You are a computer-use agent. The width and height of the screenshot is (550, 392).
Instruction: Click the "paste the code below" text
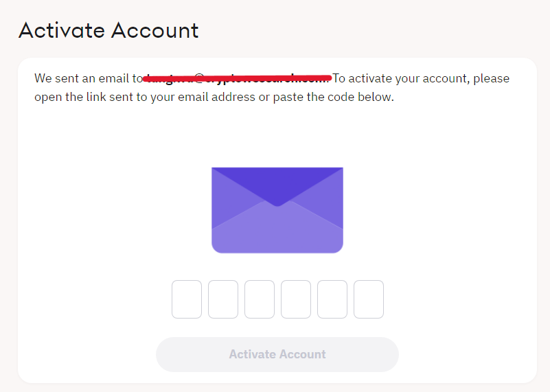click(x=333, y=97)
